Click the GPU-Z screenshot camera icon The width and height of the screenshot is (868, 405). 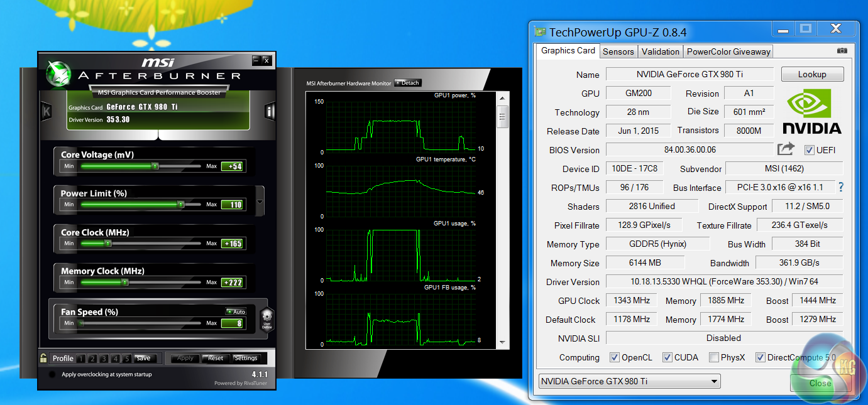coord(842,51)
